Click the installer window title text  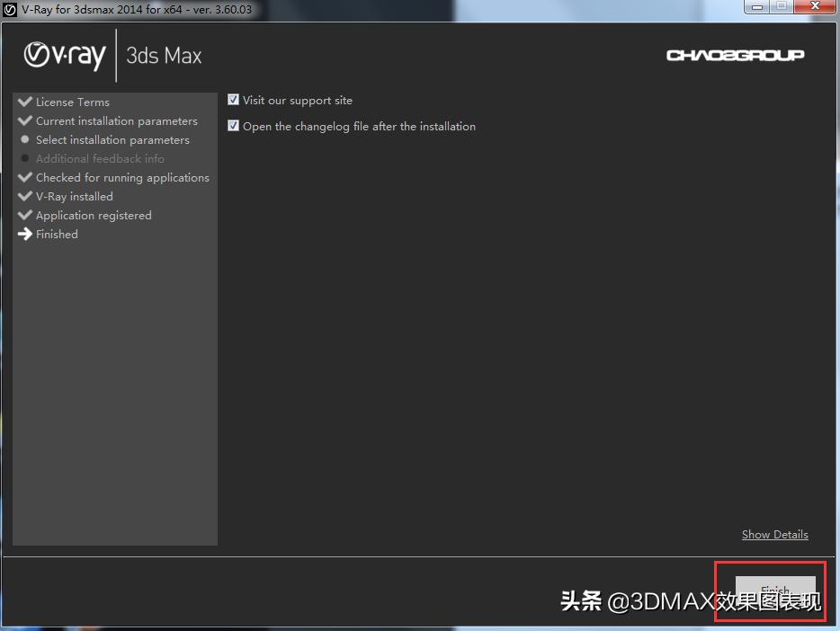[x=137, y=10]
